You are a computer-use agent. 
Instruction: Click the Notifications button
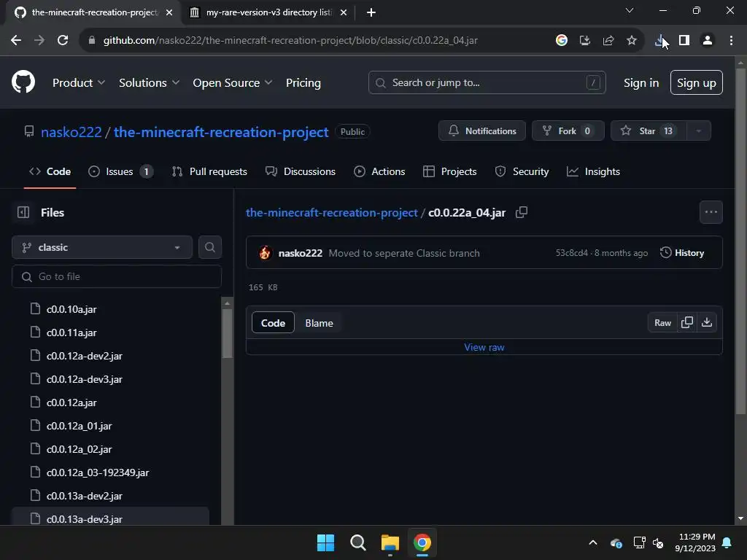click(x=482, y=131)
